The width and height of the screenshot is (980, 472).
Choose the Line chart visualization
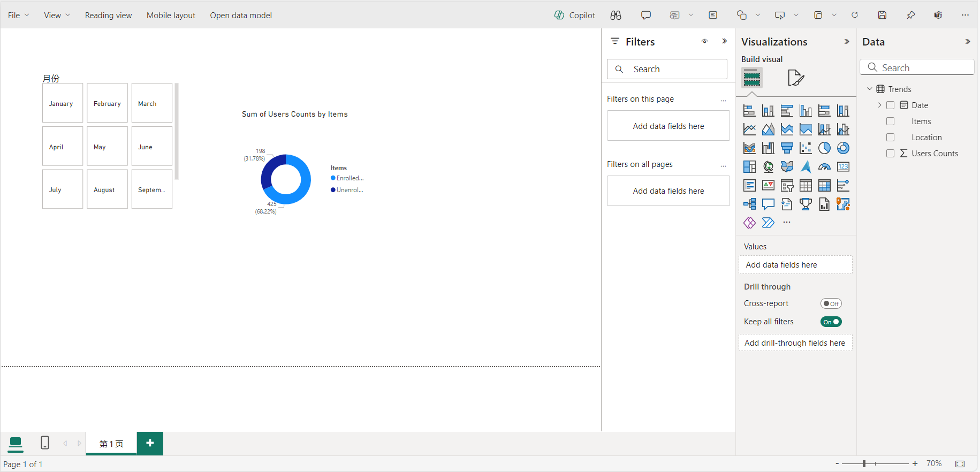(749, 130)
